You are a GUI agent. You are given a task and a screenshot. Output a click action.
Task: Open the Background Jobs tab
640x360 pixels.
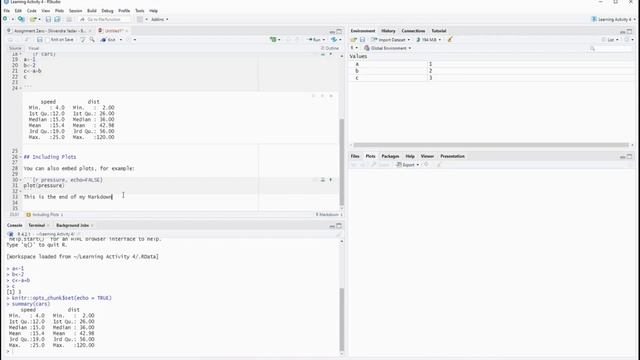click(x=72, y=225)
